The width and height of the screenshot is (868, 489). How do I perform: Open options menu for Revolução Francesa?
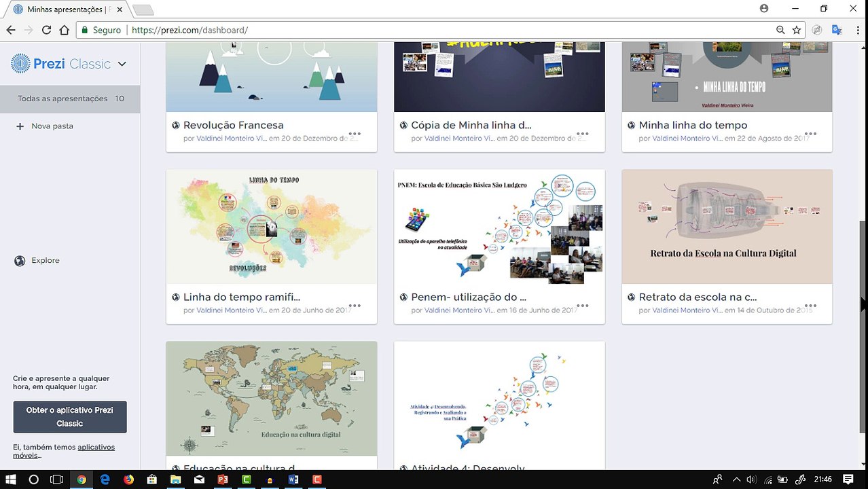355,134
